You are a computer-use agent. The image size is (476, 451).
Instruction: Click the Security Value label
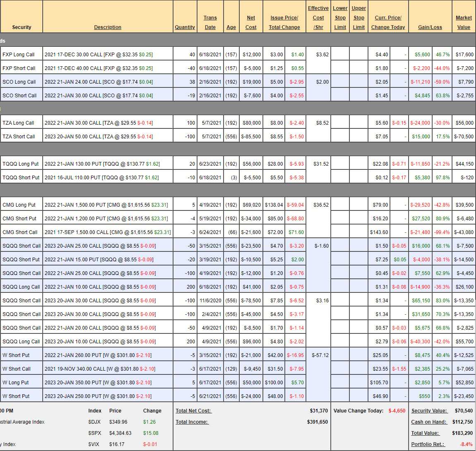[429, 411]
